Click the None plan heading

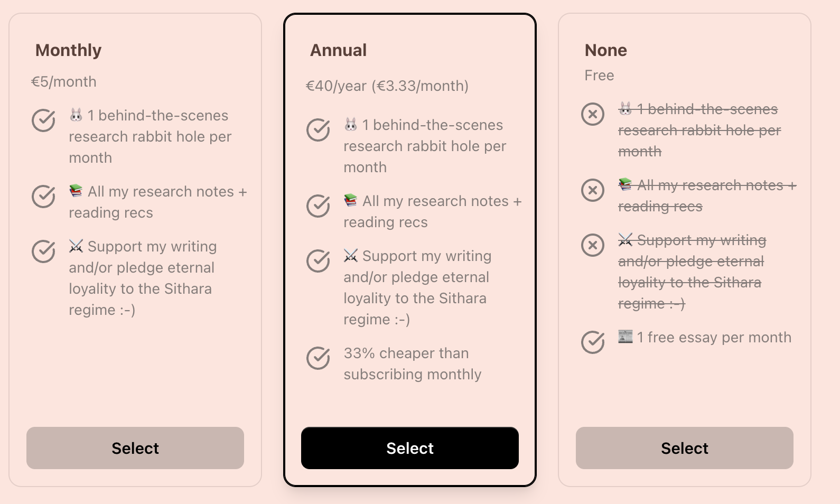click(605, 50)
